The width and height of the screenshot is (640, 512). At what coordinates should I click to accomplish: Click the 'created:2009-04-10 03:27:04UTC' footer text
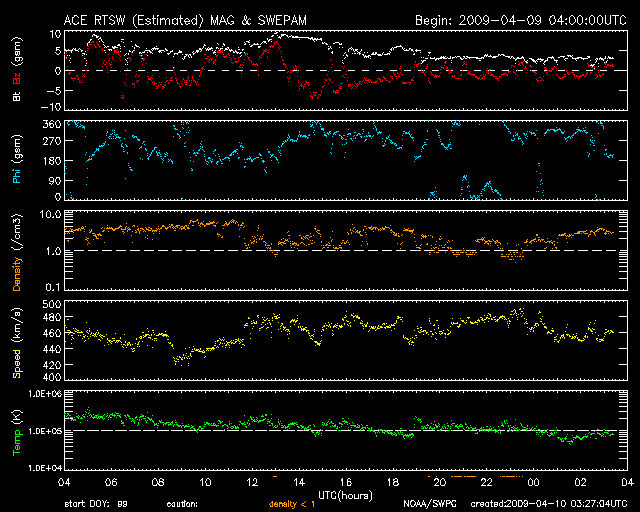click(x=549, y=504)
